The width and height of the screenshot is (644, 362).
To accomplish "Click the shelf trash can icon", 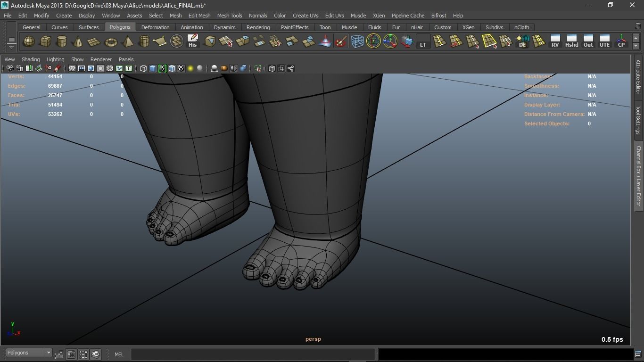I will point(638,26).
